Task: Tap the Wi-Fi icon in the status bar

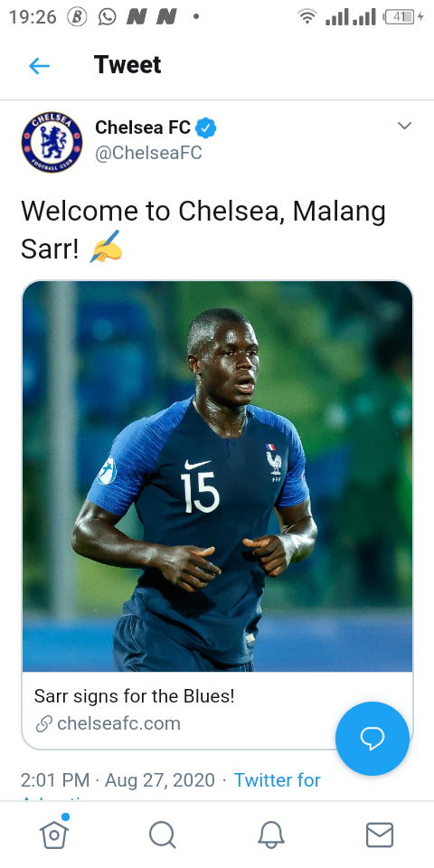Action: [x=307, y=17]
